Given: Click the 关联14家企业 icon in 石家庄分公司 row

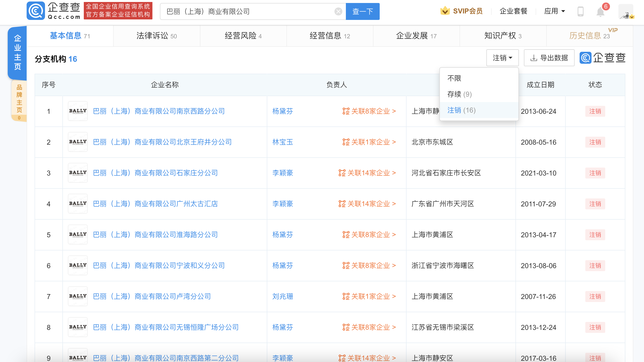Looking at the screenshot, I should pos(342,173).
